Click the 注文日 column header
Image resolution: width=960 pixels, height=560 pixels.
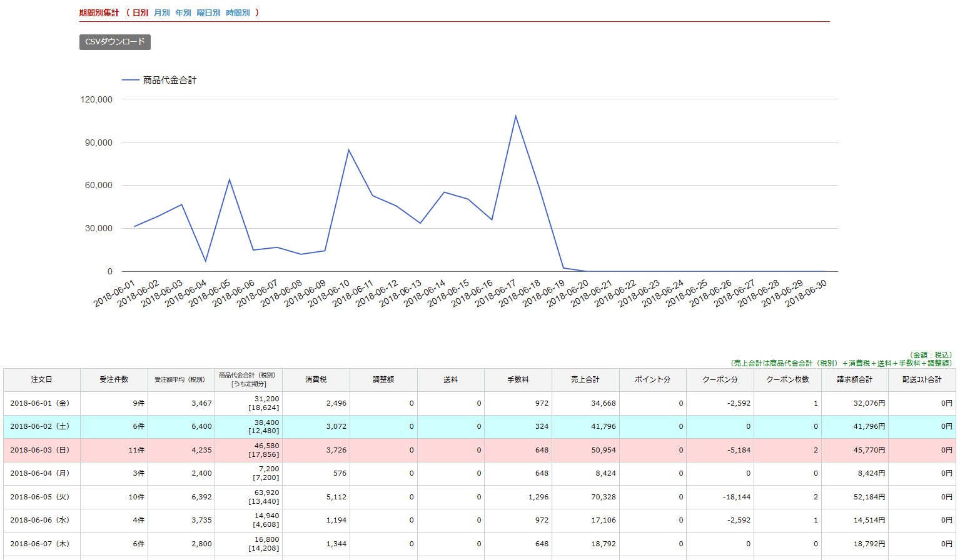click(42, 379)
